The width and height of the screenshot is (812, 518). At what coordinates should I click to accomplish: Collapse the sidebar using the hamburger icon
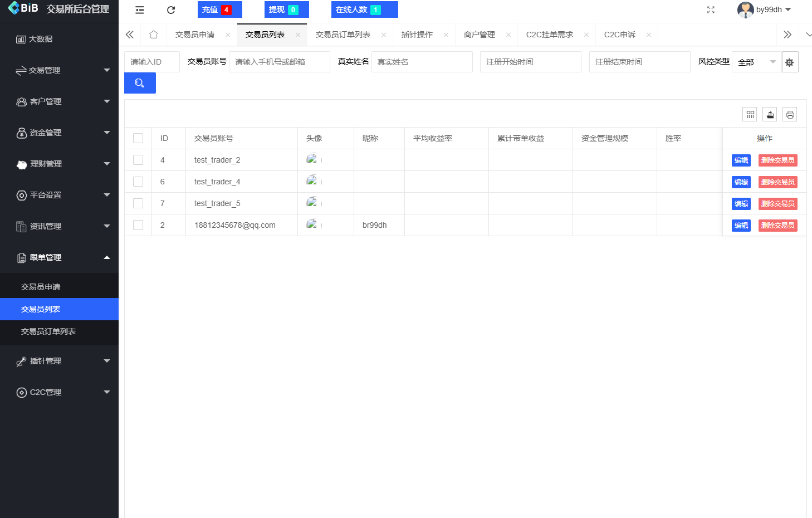pos(139,9)
